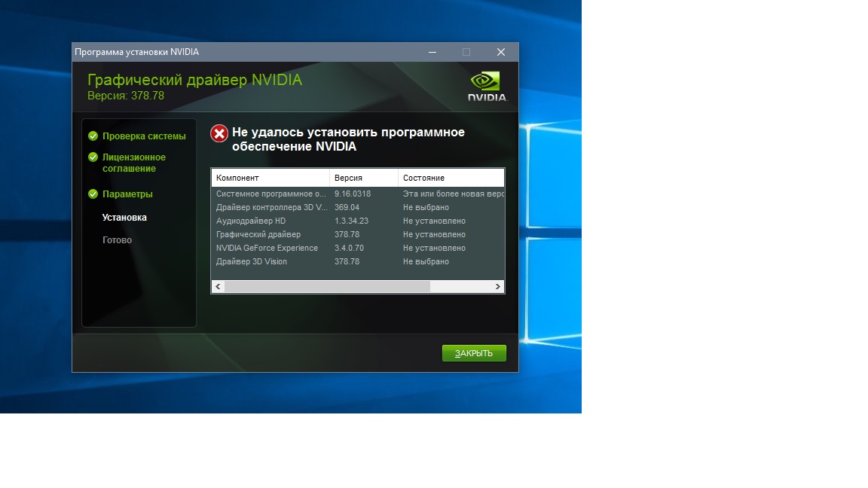Select the Готово step
The width and height of the screenshot is (868, 488).
pyautogui.click(x=117, y=240)
